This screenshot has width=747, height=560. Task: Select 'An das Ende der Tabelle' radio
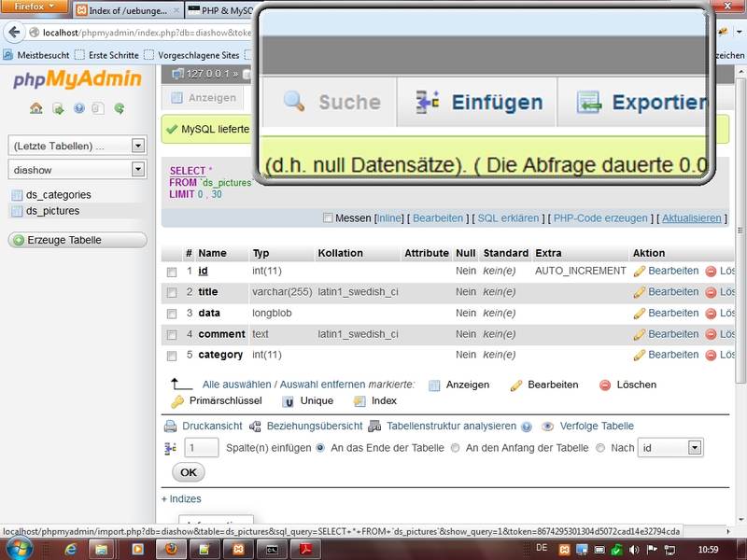(x=320, y=448)
